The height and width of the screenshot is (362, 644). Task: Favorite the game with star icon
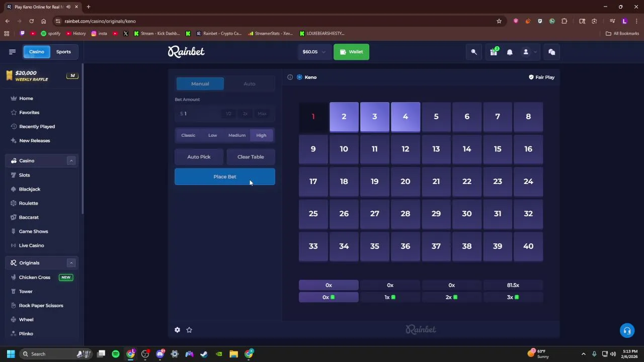[x=189, y=330]
